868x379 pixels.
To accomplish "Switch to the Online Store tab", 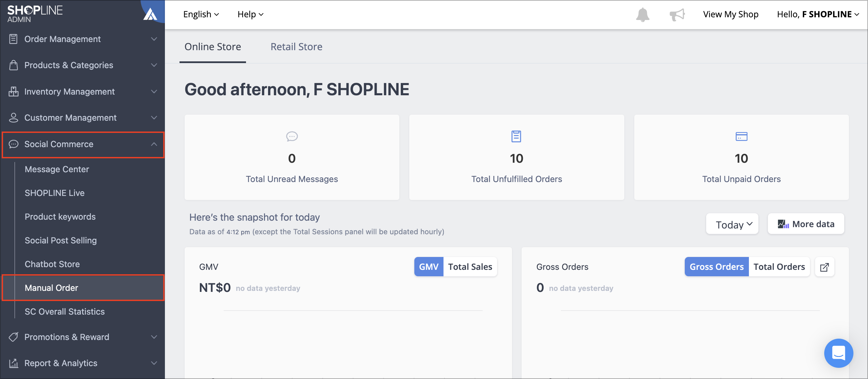I will (213, 47).
